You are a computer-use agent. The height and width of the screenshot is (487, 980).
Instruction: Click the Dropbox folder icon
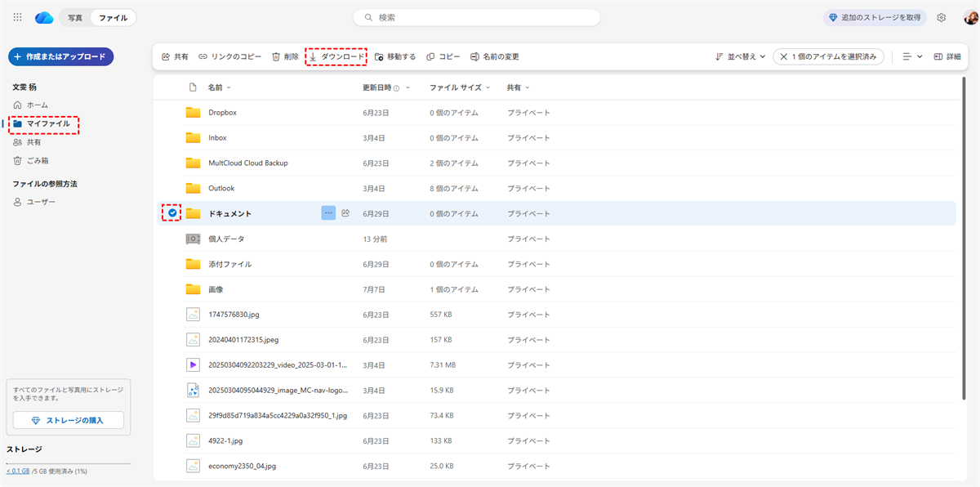pos(193,112)
